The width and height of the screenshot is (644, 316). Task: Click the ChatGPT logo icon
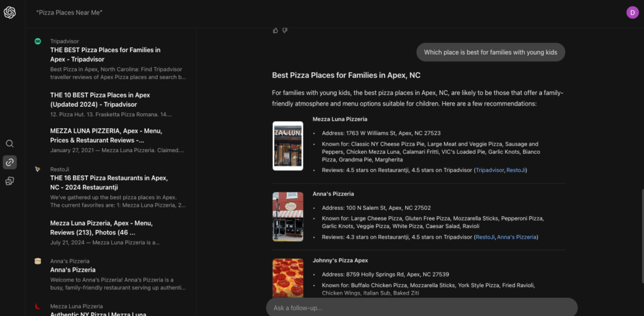pyautogui.click(x=10, y=13)
